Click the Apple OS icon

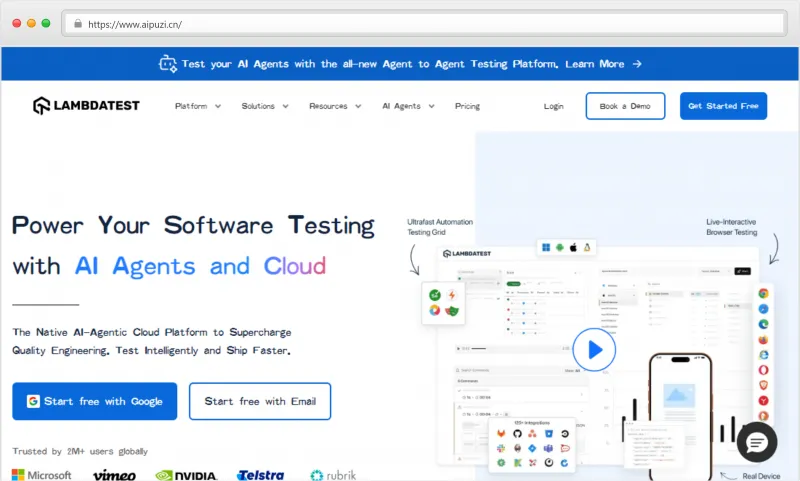point(574,247)
